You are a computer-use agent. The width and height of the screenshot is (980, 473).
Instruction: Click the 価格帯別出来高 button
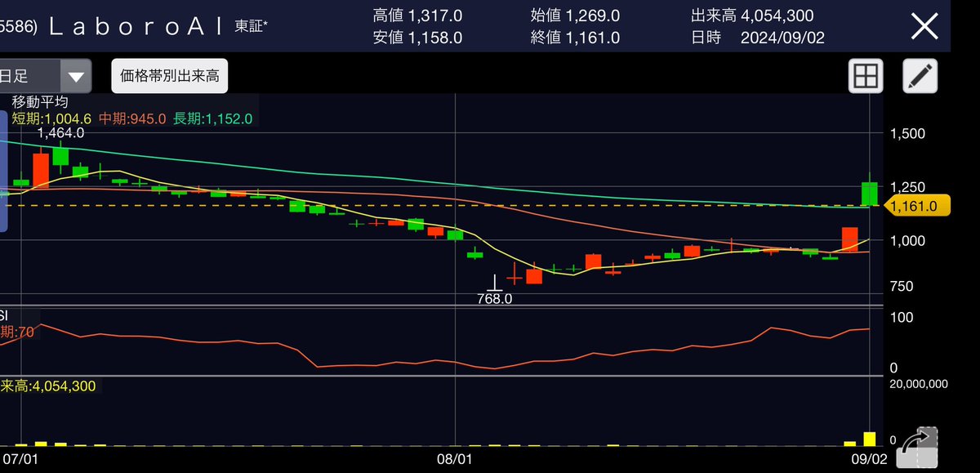[x=169, y=77]
